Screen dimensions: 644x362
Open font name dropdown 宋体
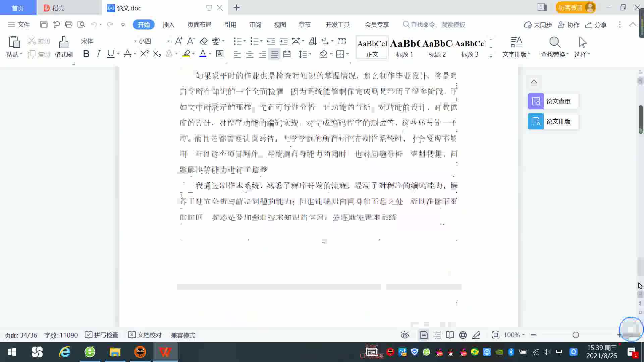click(135, 41)
